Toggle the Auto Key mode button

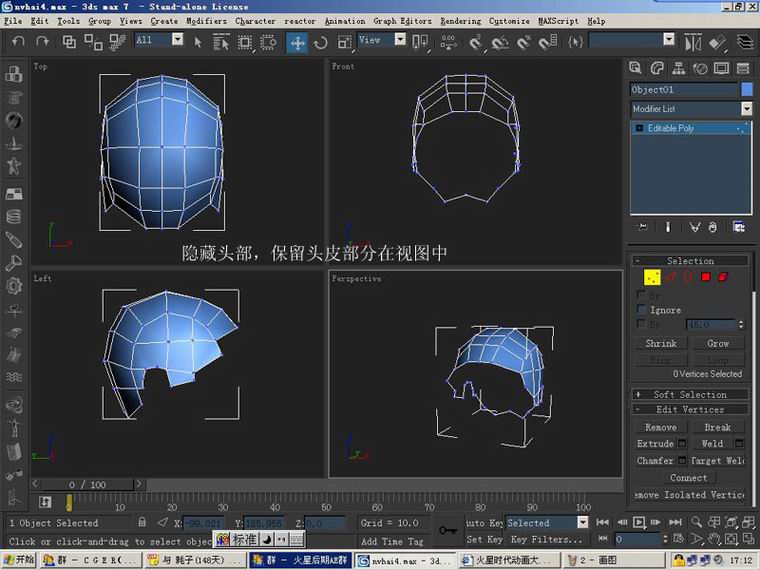click(484, 522)
